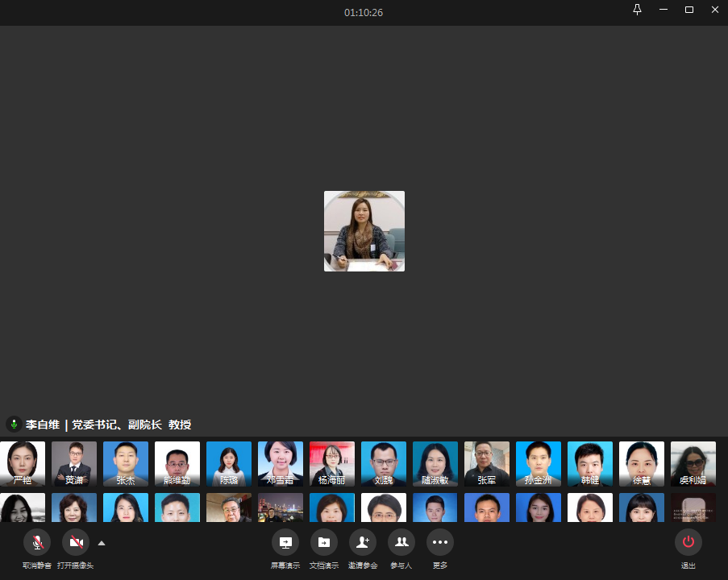Viewport: 728px width, 580px height.
Task: Choose participant 杨海丽 avatar
Action: point(332,463)
